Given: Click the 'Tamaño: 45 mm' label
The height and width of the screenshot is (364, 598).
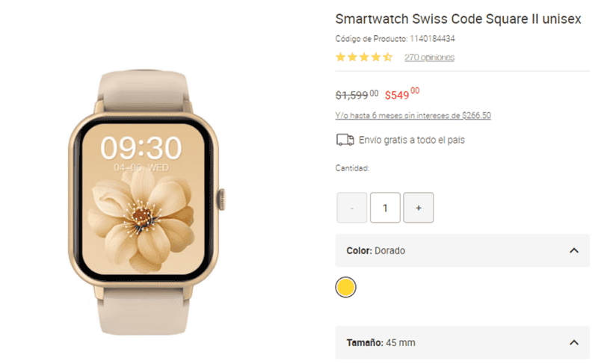Looking at the screenshot, I should 380,342.
